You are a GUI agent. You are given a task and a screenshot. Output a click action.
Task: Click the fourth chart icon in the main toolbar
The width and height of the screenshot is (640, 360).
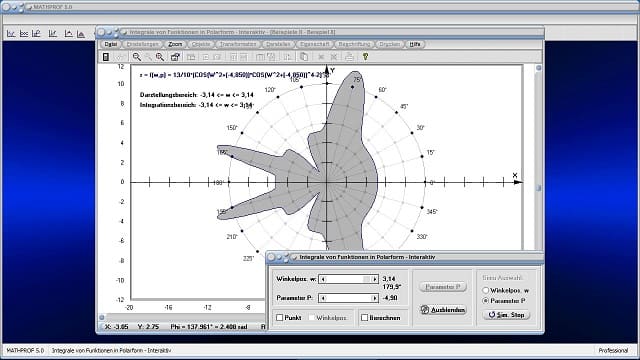(53, 33)
